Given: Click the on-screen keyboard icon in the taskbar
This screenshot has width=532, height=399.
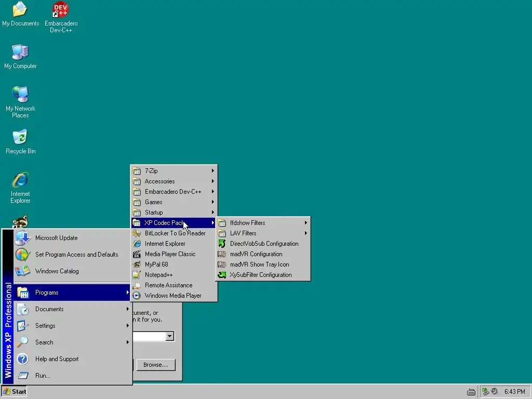Looking at the screenshot, I should tap(471, 392).
